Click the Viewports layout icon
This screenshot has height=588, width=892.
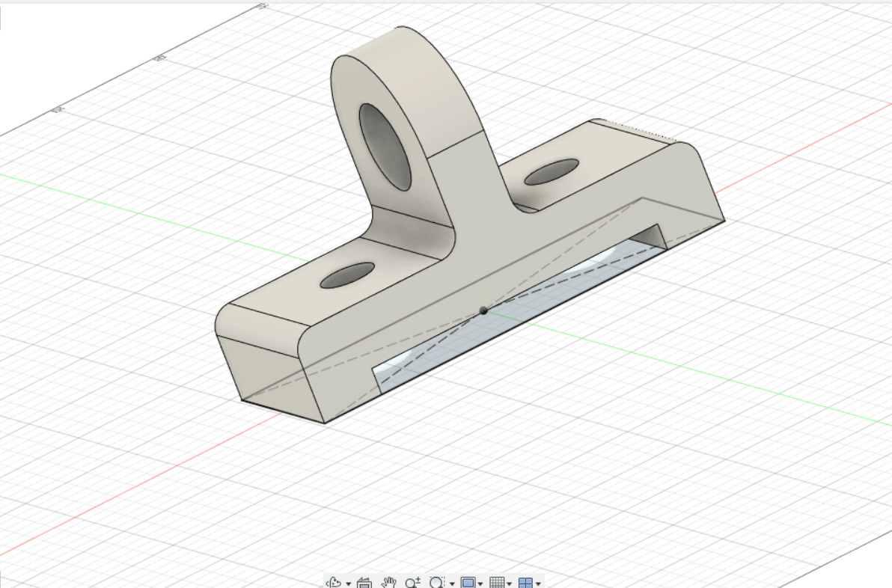click(525, 582)
